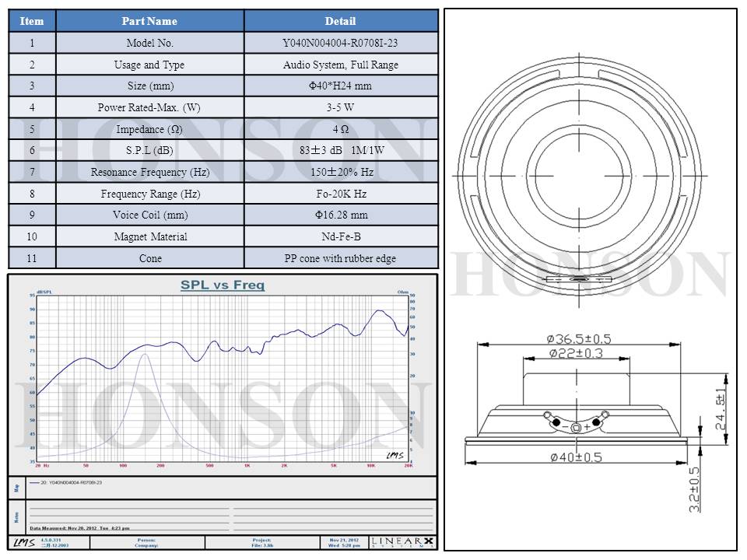Click the small LMS mark inside graph

point(394,455)
